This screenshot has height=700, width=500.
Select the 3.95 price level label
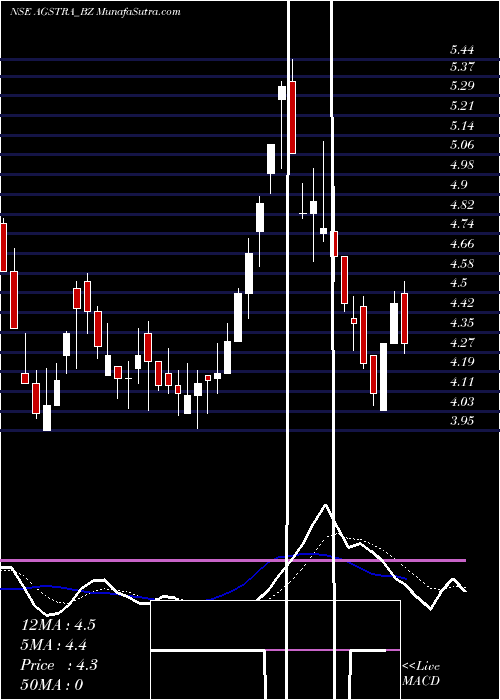point(462,421)
